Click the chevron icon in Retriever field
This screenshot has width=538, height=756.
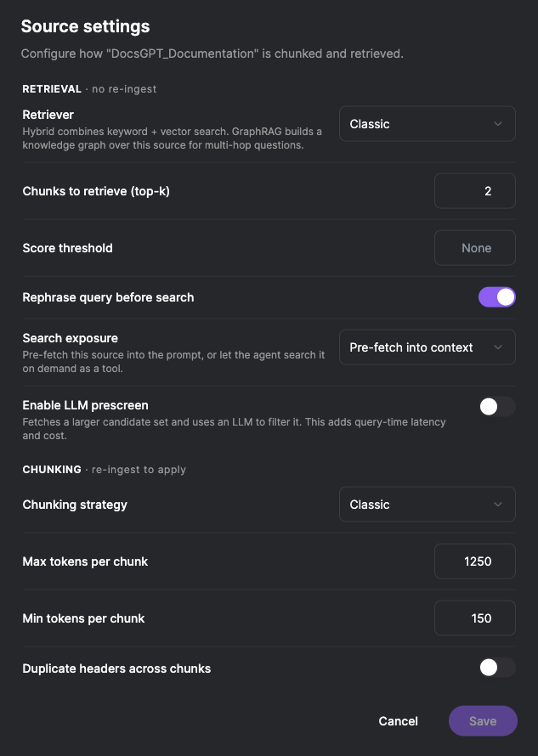[498, 124]
